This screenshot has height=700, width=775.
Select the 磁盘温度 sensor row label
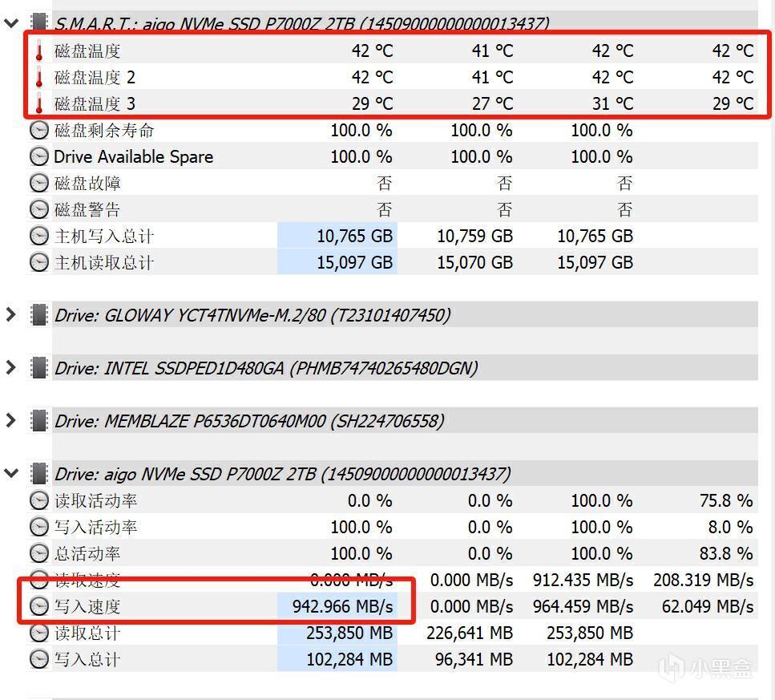coord(87,51)
